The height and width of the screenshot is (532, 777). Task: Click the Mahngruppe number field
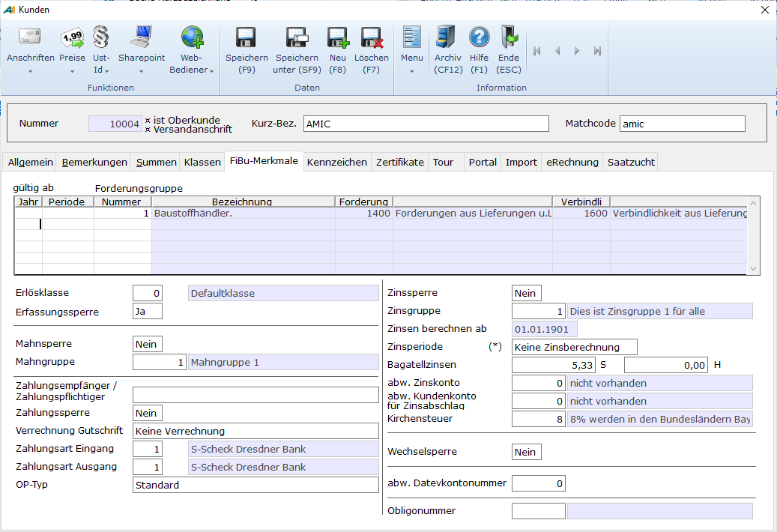pos(160,362)
